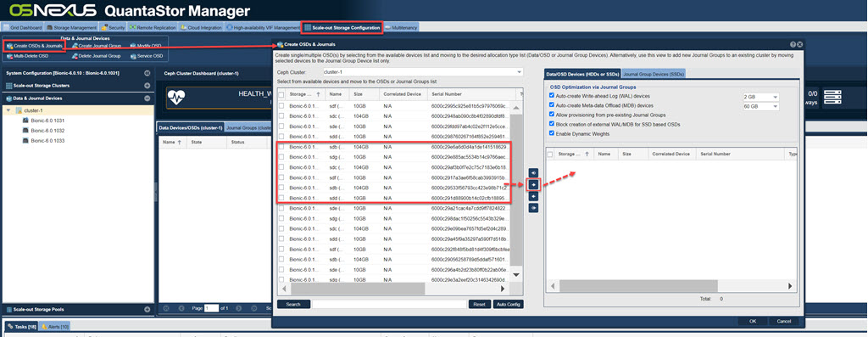Expand the Scale-out Storage Clusters section
This screenshot has width=868, height=337.
click(147, 86)
